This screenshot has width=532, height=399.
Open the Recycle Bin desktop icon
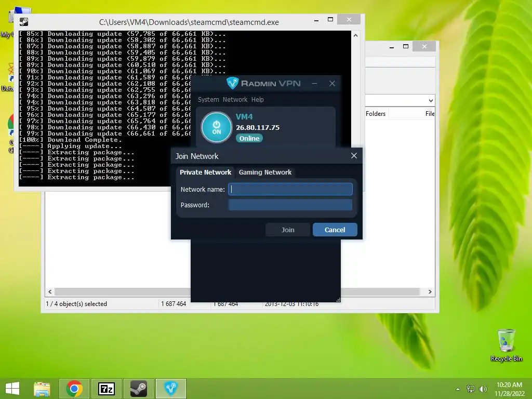[x=506, y=345]
